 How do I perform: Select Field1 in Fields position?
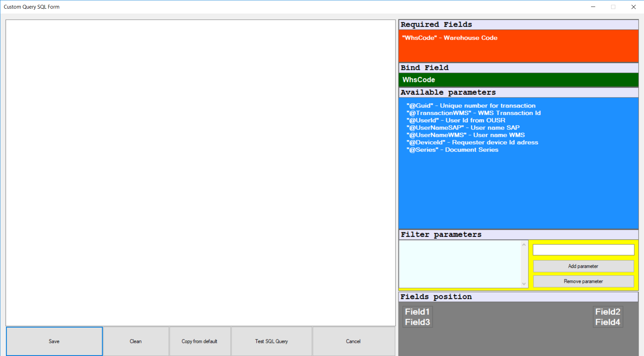pyautogui.click(x=417, y=312)
